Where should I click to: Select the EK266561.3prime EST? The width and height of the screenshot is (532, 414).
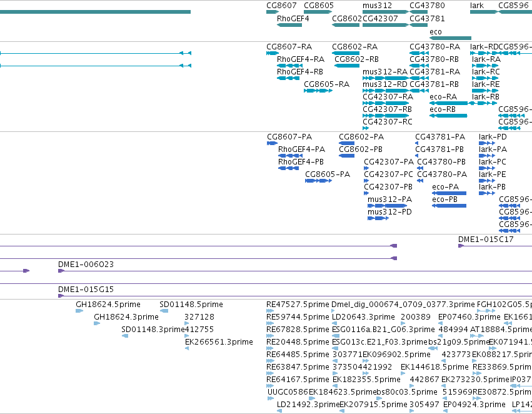pyautogui.click(x=187, y=348)
